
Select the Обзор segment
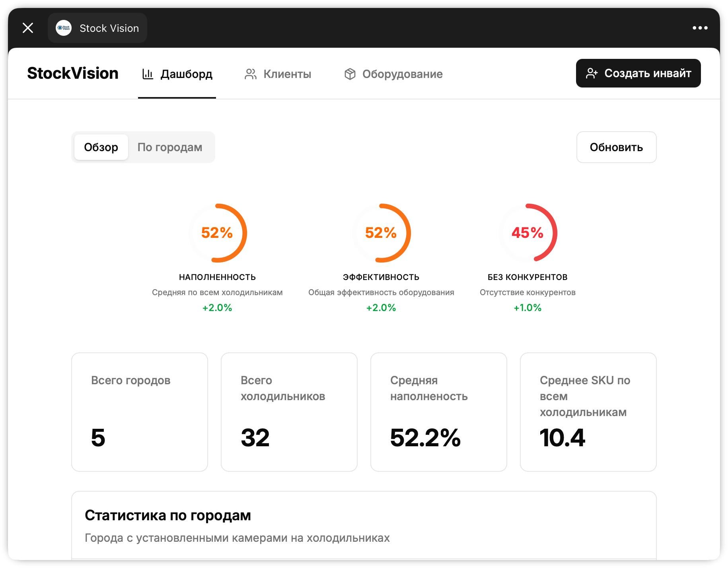click(x=101, y=147)
